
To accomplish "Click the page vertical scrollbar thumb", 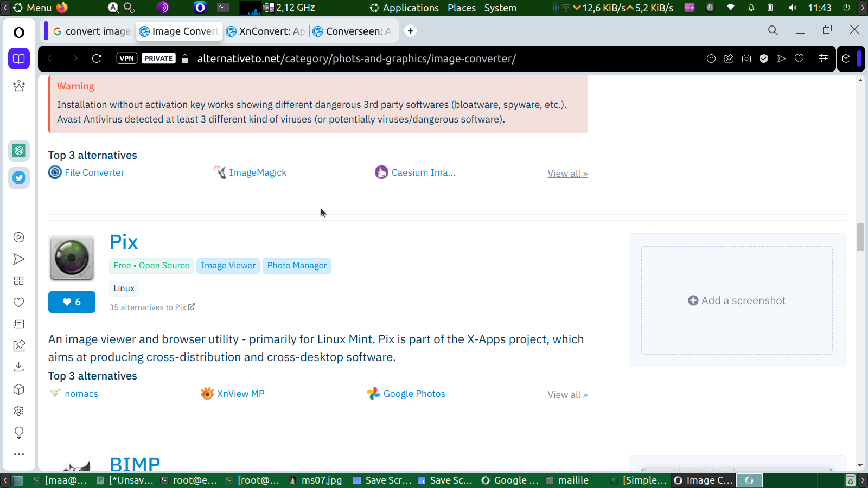I will [x=860, y=237].
